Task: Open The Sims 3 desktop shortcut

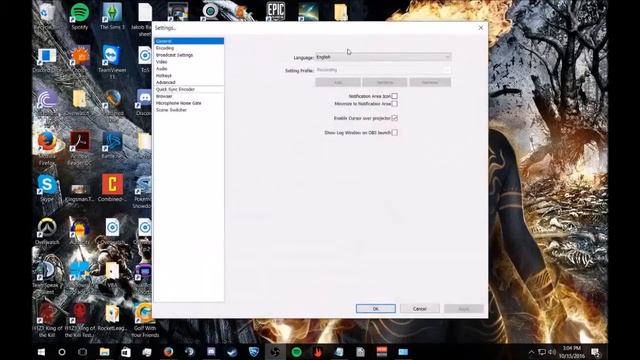Action: pyautogui.click(x=112, y=16)
